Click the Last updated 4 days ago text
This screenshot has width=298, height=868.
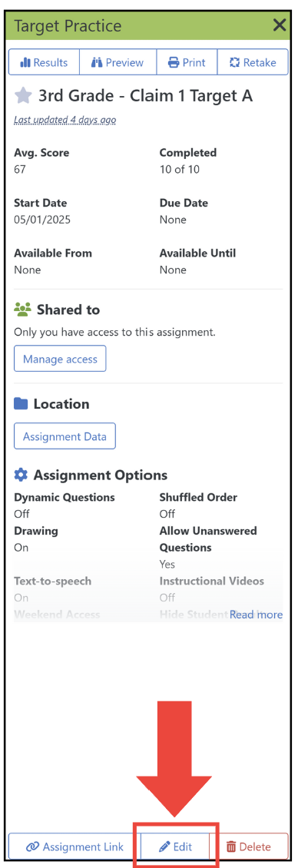(65, 120)
